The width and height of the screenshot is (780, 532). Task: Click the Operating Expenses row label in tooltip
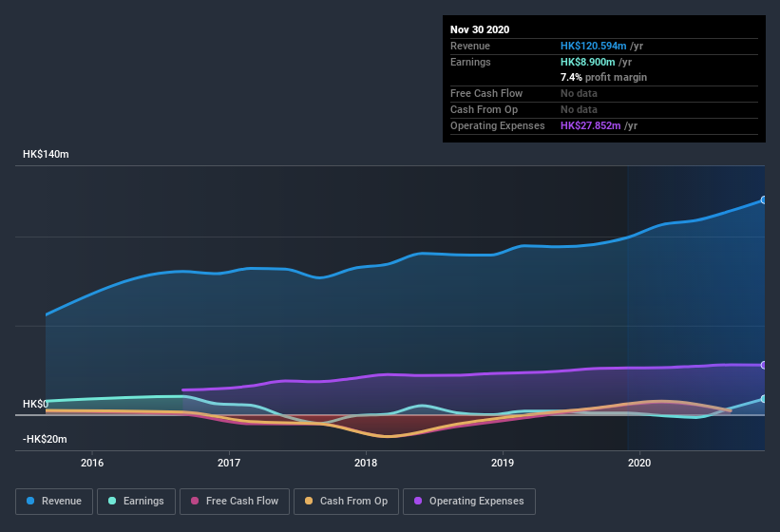coord(498,125)
